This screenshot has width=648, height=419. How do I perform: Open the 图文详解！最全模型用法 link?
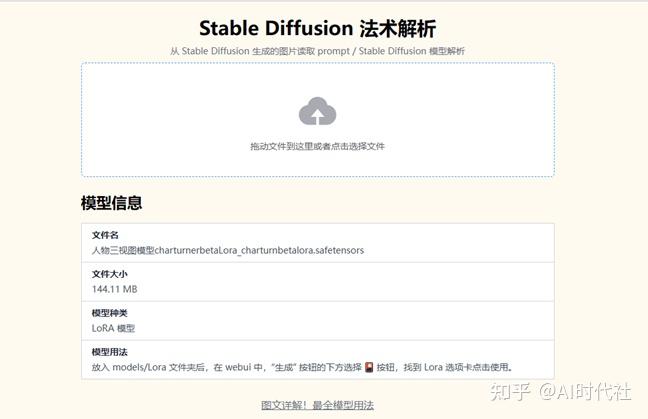pos(317,405)
